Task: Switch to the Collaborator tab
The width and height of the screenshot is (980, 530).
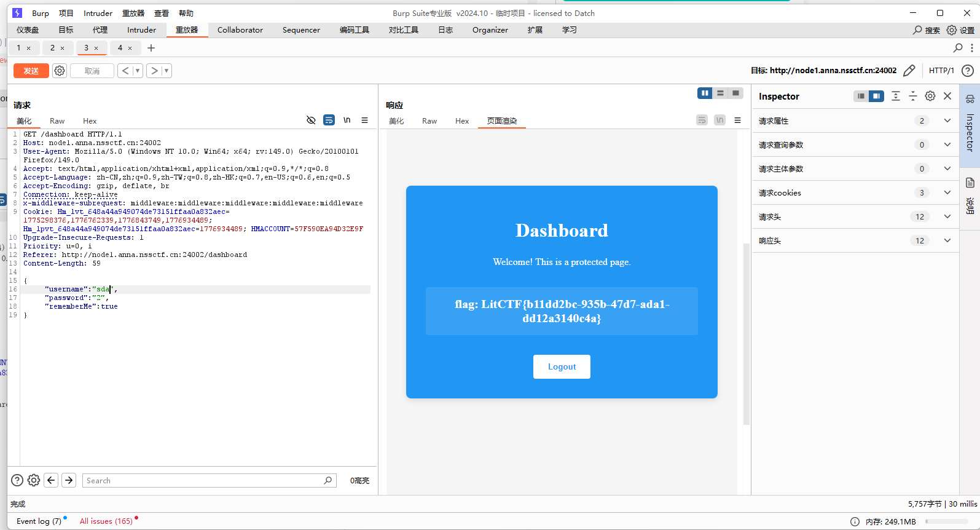Action: 240,30
